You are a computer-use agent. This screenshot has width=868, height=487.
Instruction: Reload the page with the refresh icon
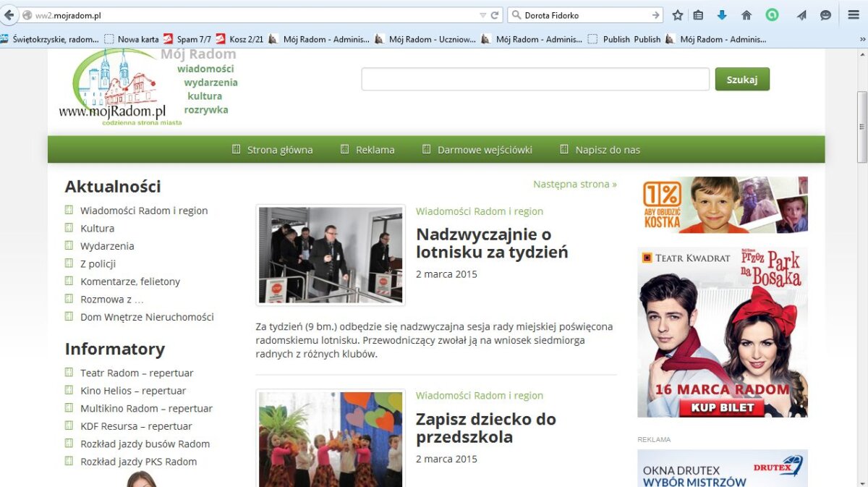pos(495,15)
